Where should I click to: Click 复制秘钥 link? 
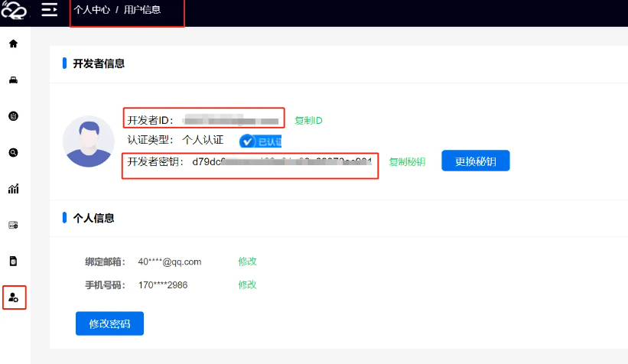407,162
